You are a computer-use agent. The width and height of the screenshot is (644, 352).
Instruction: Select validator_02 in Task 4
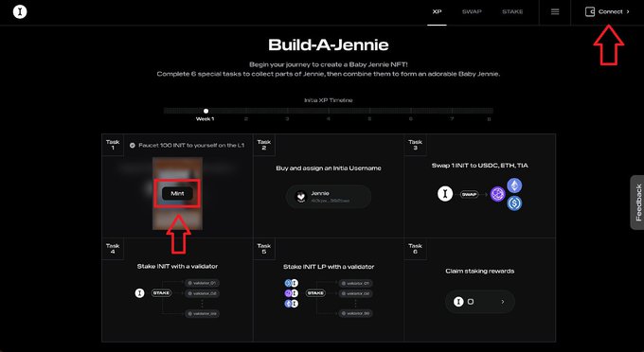tap(202, 293)
